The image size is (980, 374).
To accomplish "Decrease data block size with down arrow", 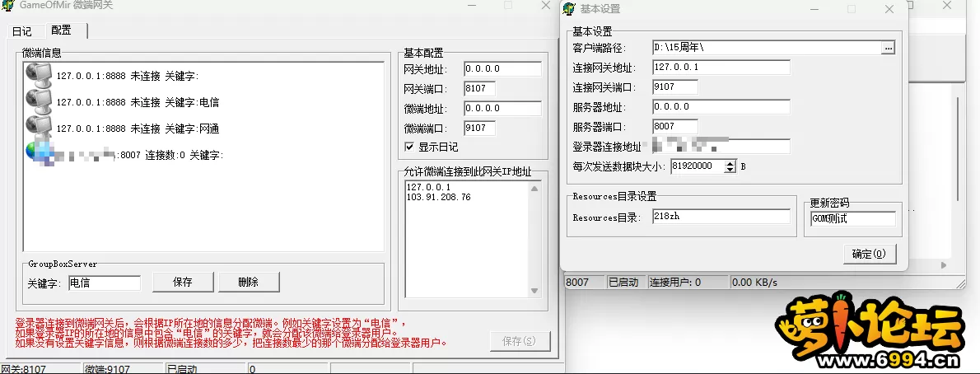I will [730, 171].
